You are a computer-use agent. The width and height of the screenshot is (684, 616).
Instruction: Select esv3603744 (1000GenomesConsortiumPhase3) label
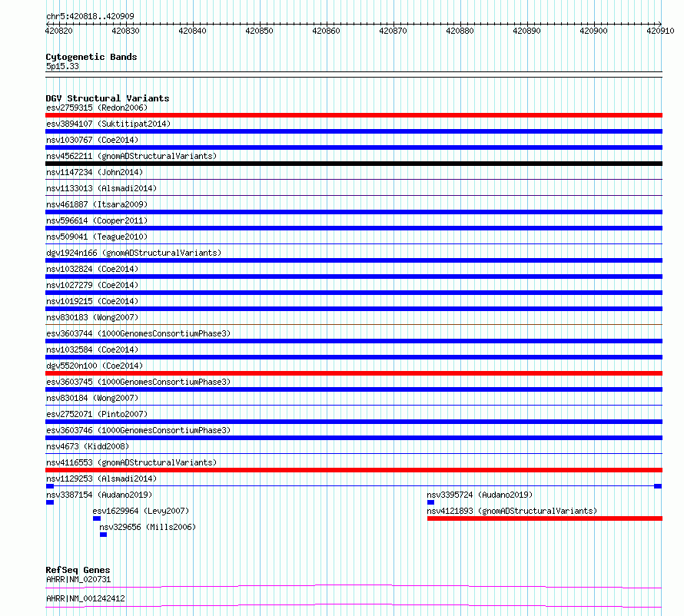tap(138, 333)
